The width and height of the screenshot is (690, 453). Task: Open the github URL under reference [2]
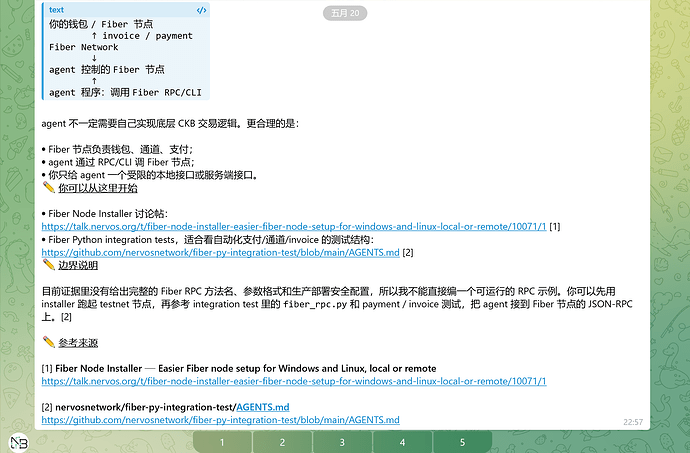click(x=220, y=420)
